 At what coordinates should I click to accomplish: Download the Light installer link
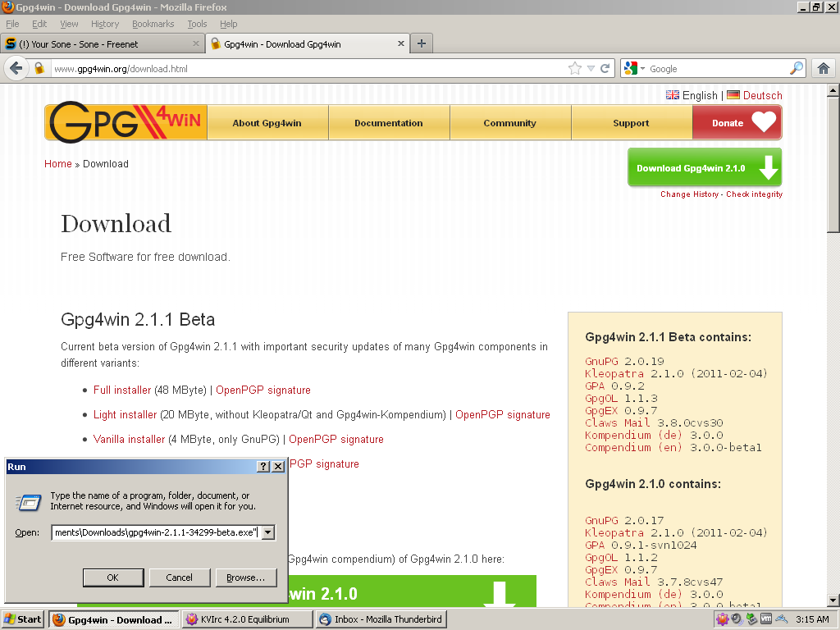click(x=125, y=414)
